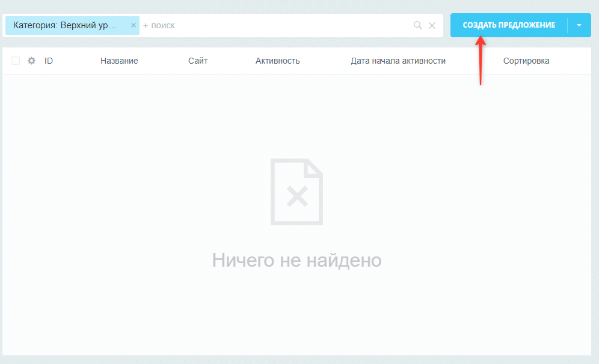Open the dropdown arrow beside СОЗДАТЬ ПРЕДЛОЖЕНИЕ
The height and width of the screenshot is (364, 599).
[x=579, y=25]
